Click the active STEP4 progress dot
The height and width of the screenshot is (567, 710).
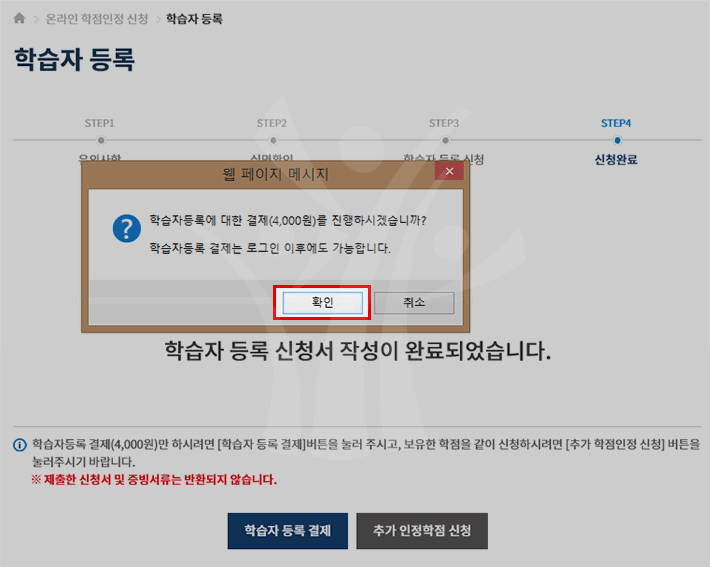[616, 140]
